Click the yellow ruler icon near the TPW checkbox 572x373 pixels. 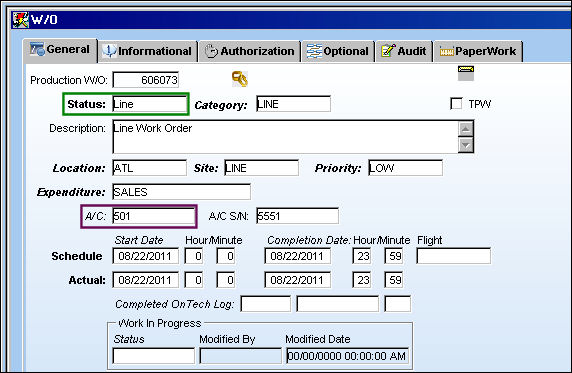point(466,73)
